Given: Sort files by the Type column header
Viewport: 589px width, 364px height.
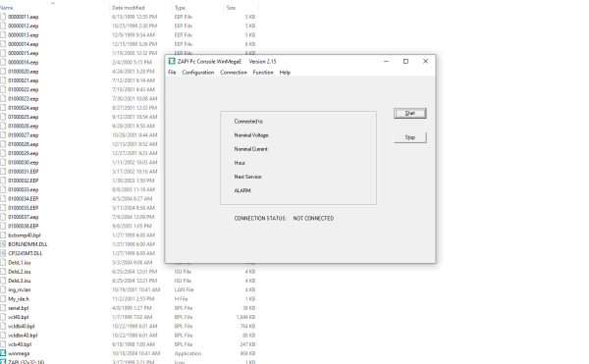Looking at the screenshot, I should (x=180, y=8).
